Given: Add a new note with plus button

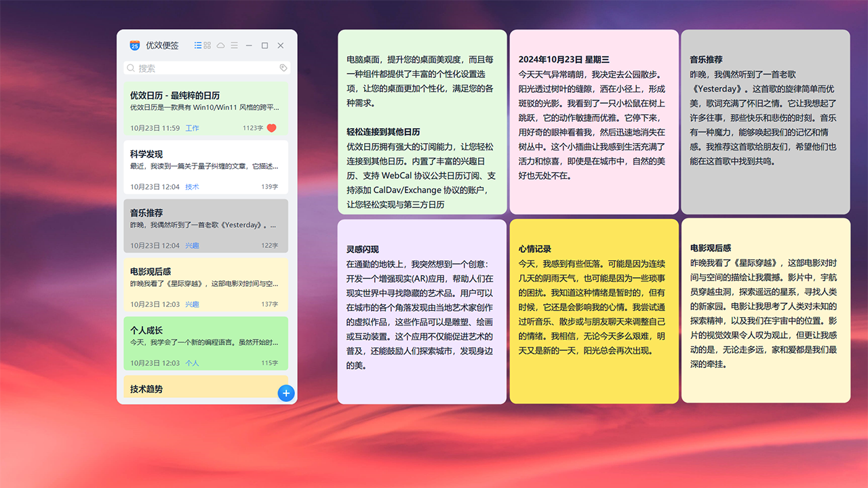Looking at the screenshot, I should pyautogui.click(x=286, y=393).
